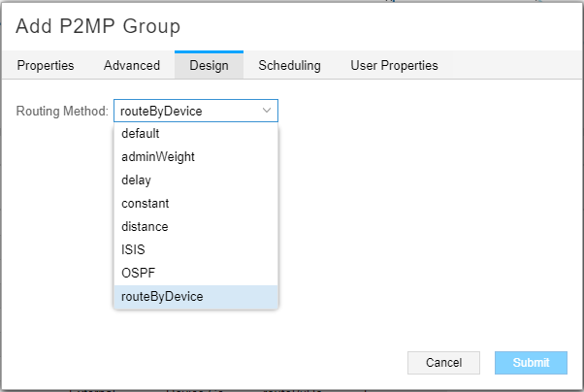This screenshot has height=392, width=584.
Task: Collapse the Routing Method dropdown via chevron arrow
Action: (x=267, y=111)
